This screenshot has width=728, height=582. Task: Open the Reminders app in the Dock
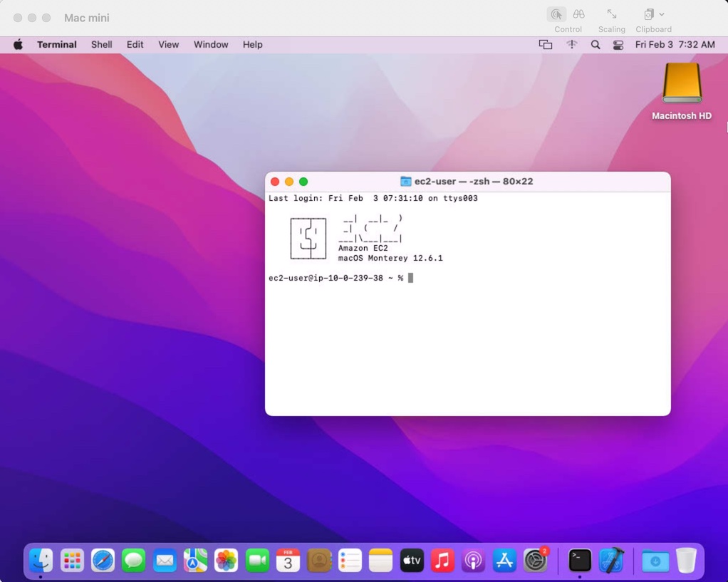tap(350, 560)
